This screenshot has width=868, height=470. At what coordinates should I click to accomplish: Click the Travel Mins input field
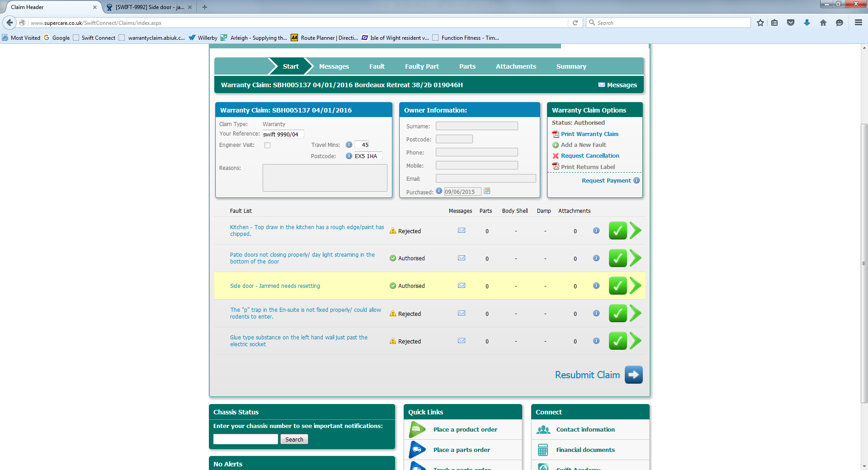pos(362,145)
